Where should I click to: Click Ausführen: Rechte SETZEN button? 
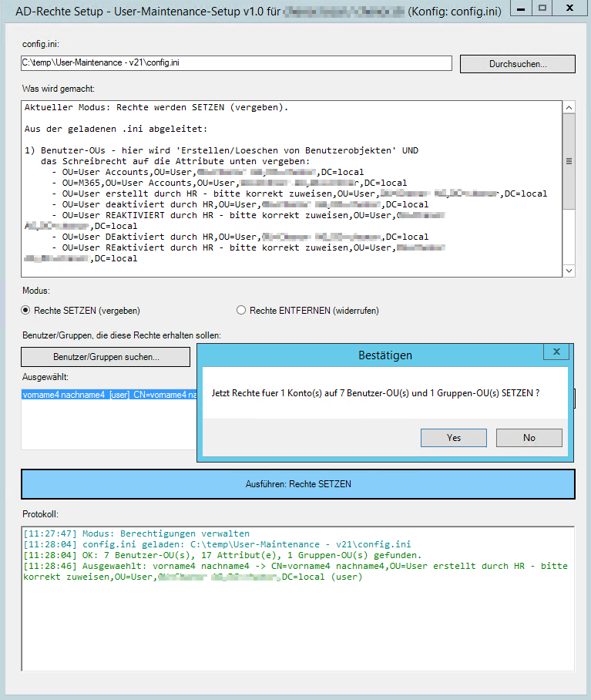pyautogui.click(x=298, y=484)
